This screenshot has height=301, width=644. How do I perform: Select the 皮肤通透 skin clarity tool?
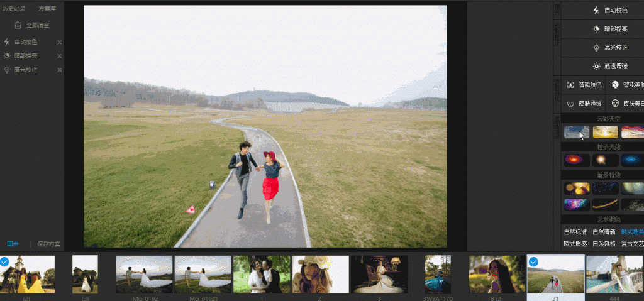(x=584, y=104)
